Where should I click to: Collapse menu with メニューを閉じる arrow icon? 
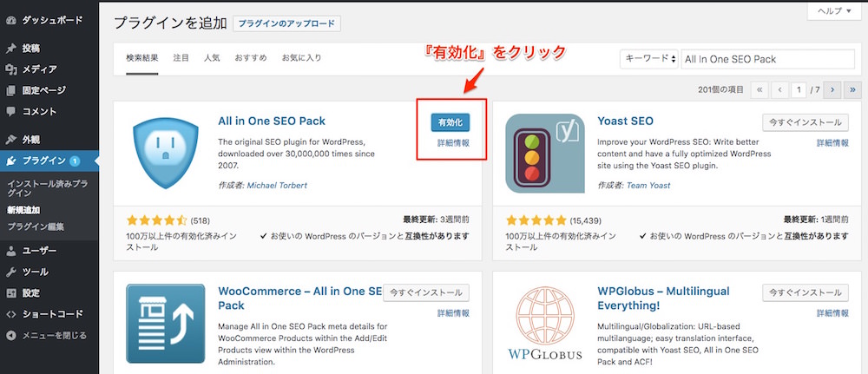10,335
